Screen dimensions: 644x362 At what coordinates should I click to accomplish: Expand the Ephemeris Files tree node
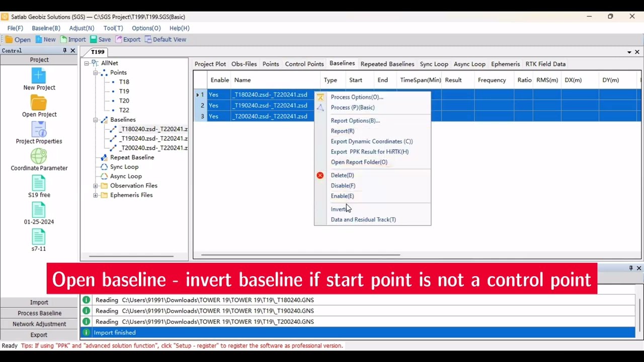[96, 195]
